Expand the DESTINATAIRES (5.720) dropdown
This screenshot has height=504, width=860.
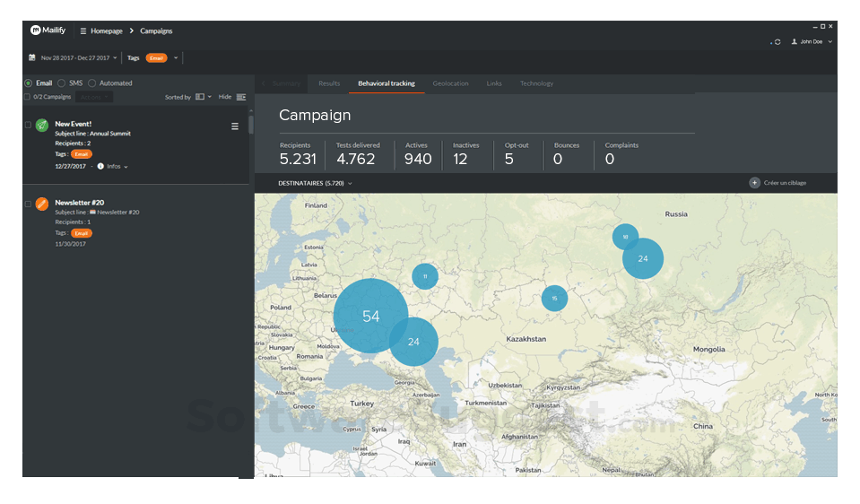point(316,183)
